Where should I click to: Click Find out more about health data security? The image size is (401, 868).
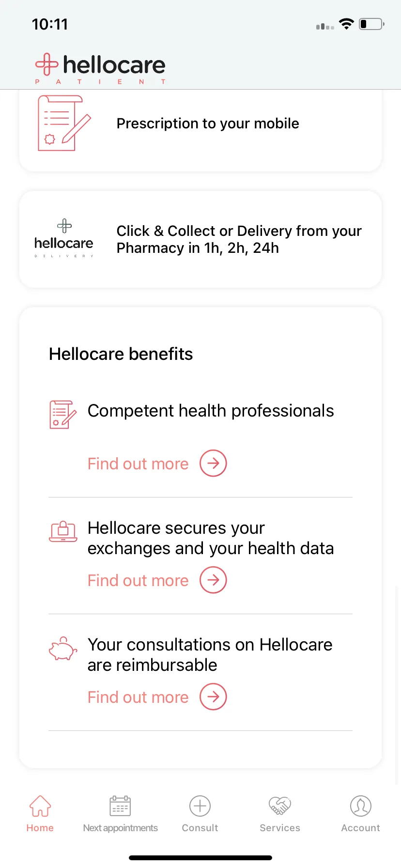[138, 580]
